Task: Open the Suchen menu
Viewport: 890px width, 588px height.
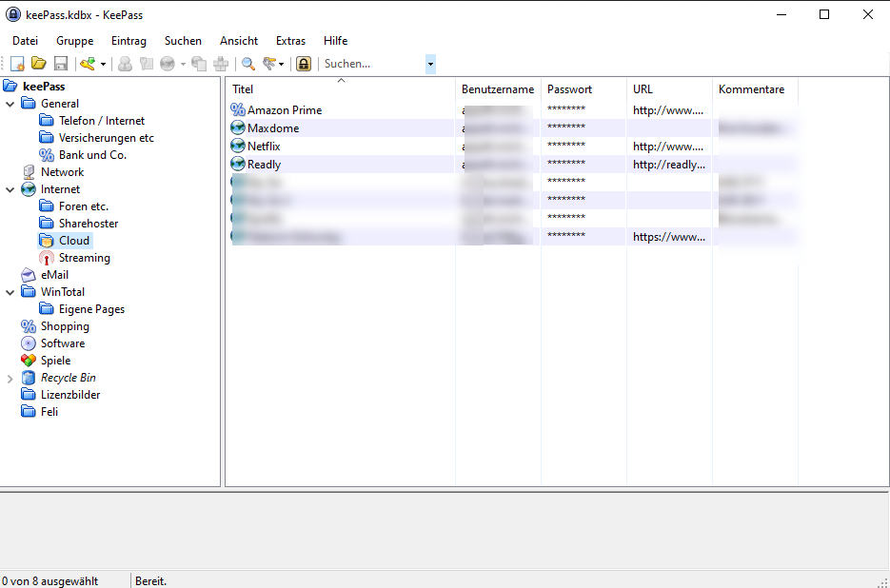Action: 183,41
